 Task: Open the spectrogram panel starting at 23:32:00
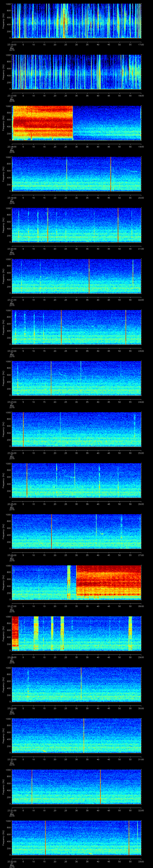tap(76, 838)
